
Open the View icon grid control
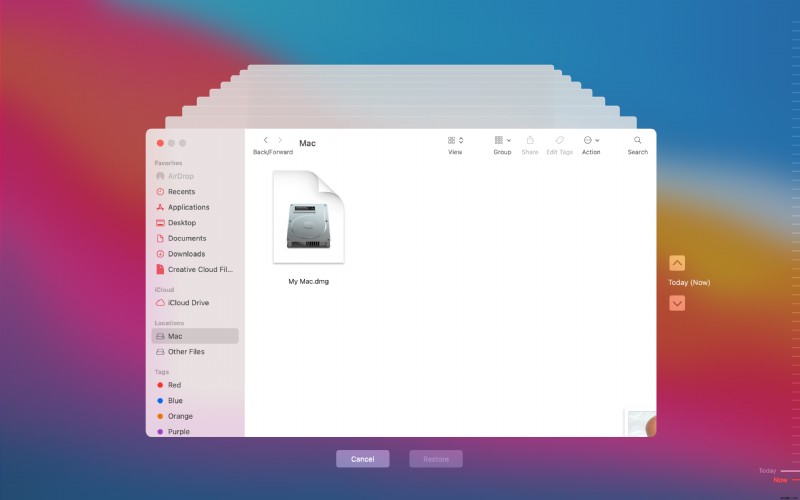[x=452, y=140]
